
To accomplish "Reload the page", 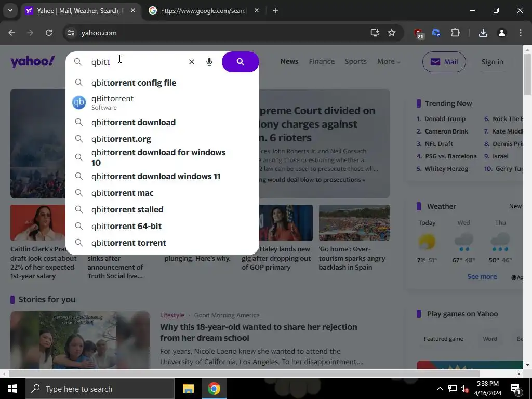I will (49, 33).
